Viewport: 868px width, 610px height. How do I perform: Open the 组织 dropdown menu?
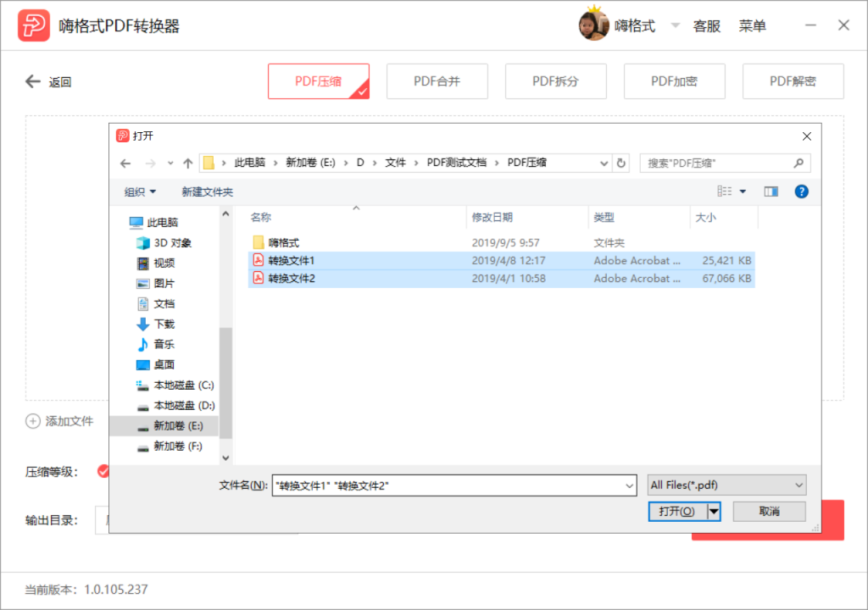pyautogui.click(x=140, y=192)
